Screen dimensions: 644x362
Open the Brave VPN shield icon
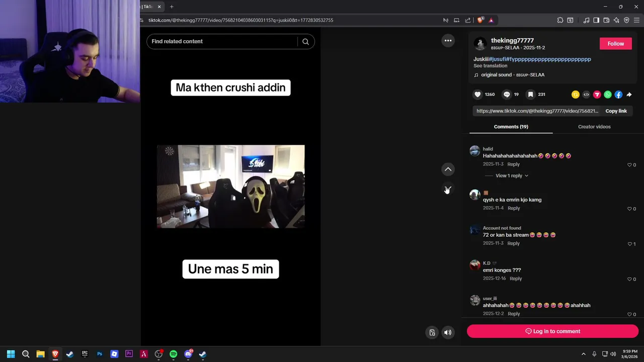626,20
